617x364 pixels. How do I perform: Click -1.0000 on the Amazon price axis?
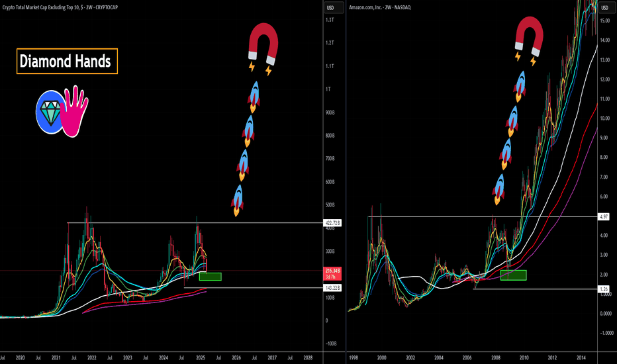tap(607, 333)
